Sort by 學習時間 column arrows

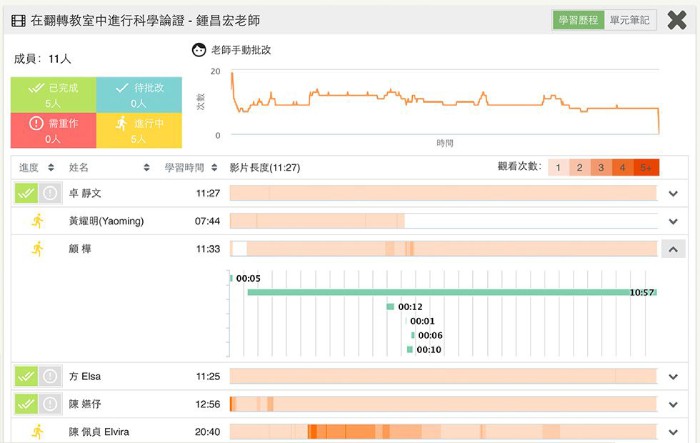(x=214, y=168)
